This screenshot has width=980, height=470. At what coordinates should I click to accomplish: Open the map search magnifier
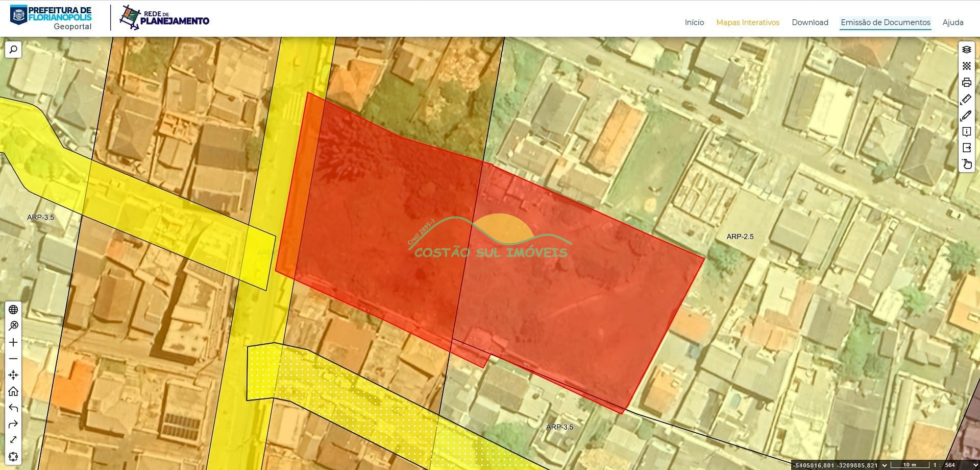point(13,50)
